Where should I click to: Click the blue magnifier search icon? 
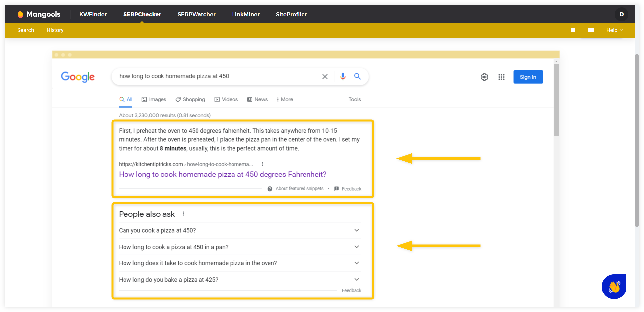[357, 76]
